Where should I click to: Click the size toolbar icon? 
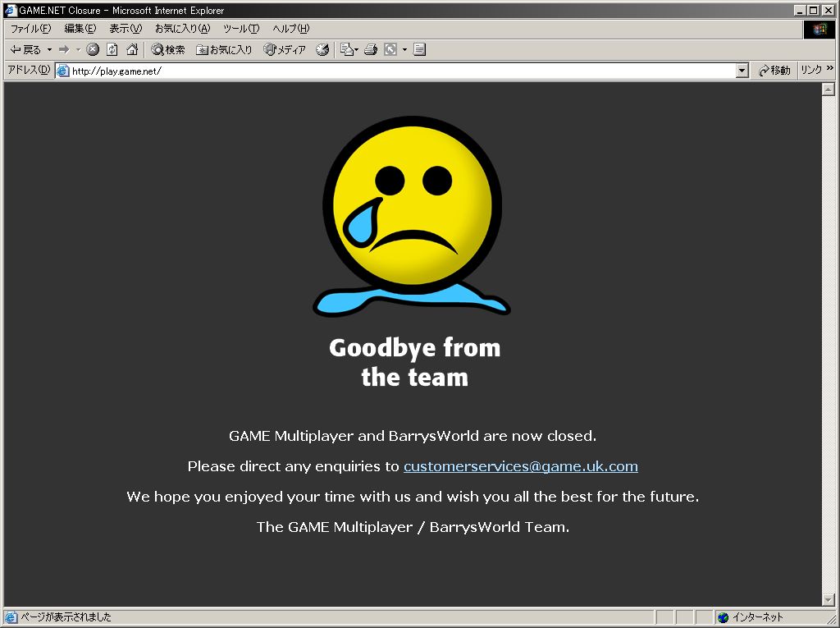point(390,50)
